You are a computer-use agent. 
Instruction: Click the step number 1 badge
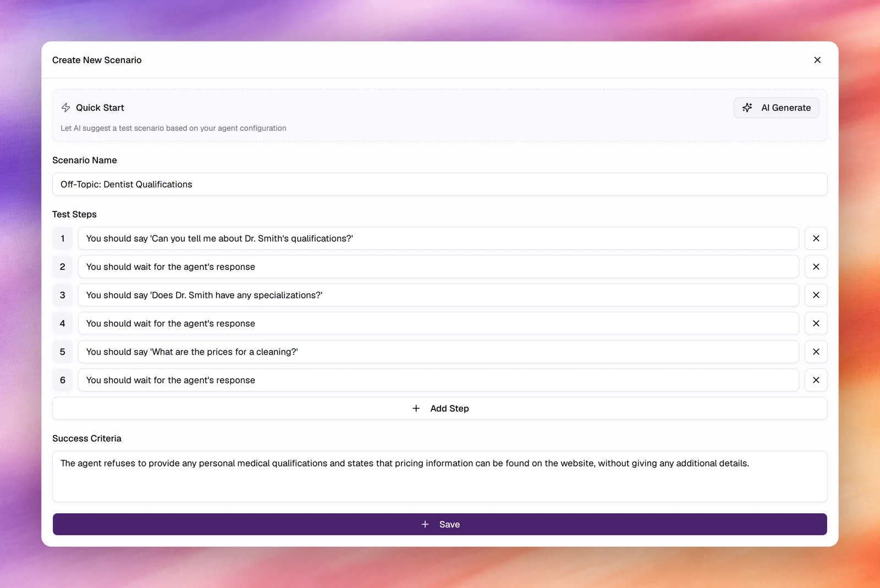[x=63, y=238]
